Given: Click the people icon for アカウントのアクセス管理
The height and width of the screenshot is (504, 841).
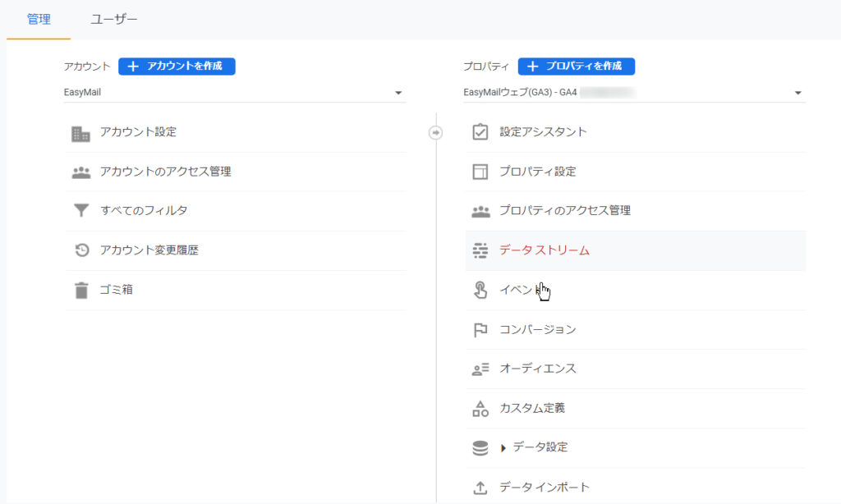Looking at the screenshot, I should click(x=80, y=172).
